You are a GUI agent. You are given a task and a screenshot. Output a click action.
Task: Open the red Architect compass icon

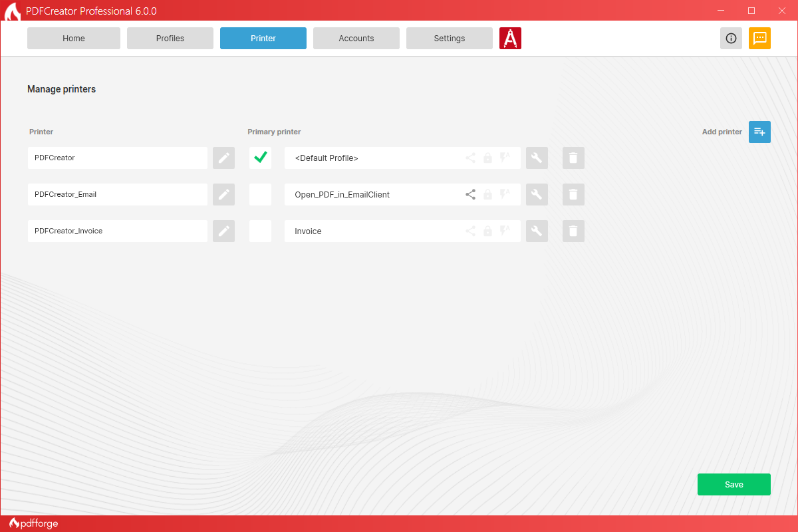510,39
